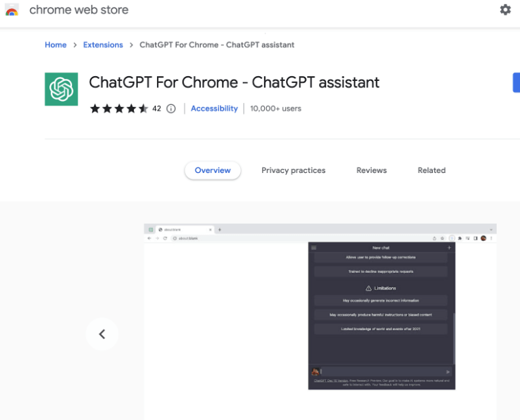Open the Privacy practices tab
The width and height of the screenshot is (520, 420).
[293, 170]
